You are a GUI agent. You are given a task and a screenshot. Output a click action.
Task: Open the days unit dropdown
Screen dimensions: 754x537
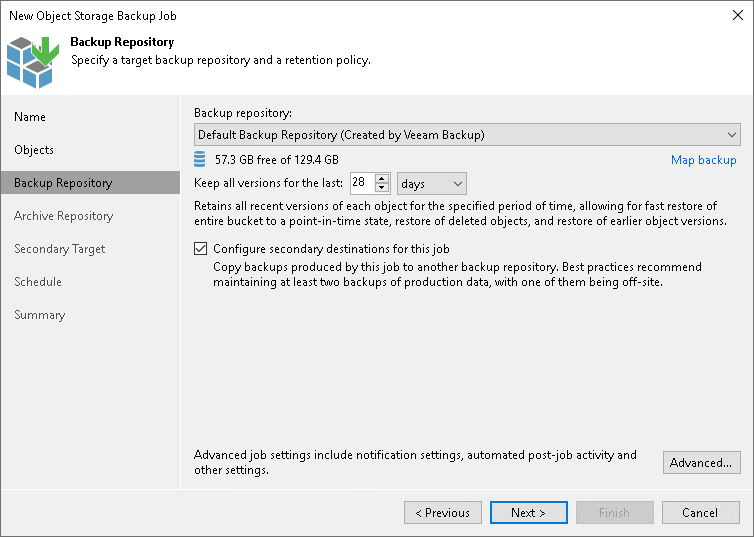tap(431, 184)
